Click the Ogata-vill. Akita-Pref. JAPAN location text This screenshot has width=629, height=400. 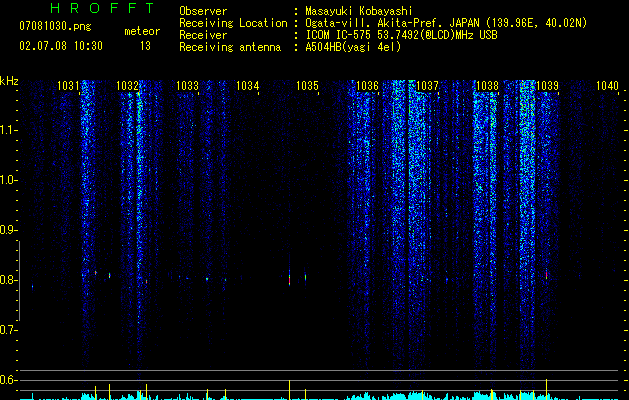click(x=446, y=23)
